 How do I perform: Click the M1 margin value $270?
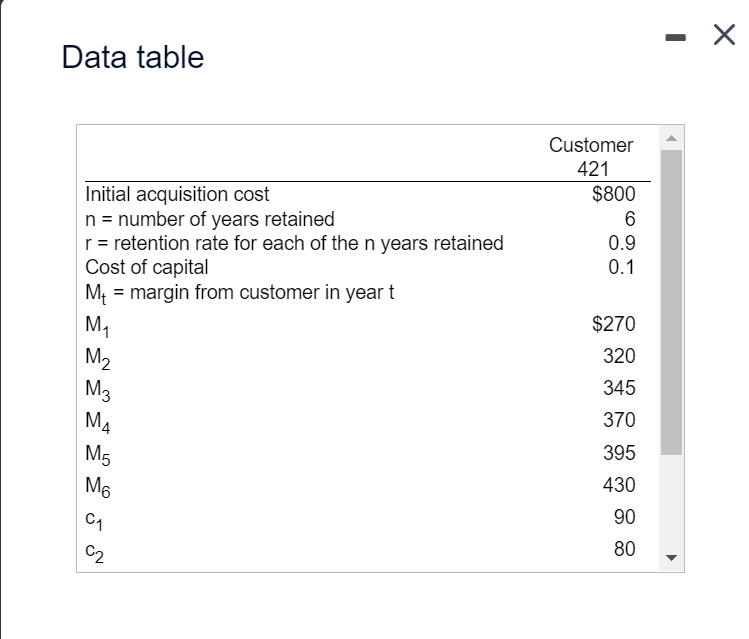coord(614,324)
